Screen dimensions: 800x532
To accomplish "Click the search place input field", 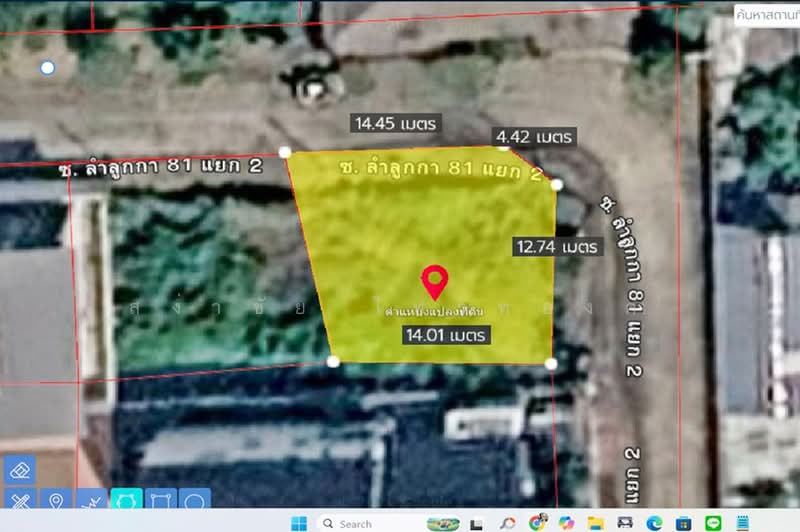I will [x=767, y=15].
